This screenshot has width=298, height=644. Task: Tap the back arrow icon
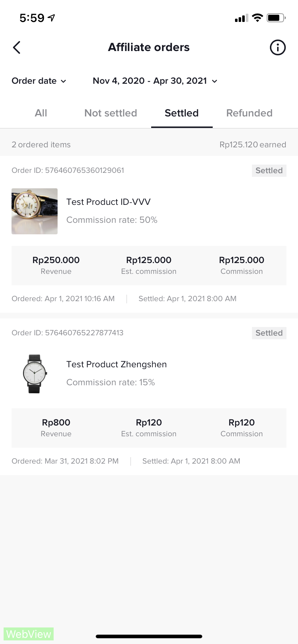tap(17, 47)
